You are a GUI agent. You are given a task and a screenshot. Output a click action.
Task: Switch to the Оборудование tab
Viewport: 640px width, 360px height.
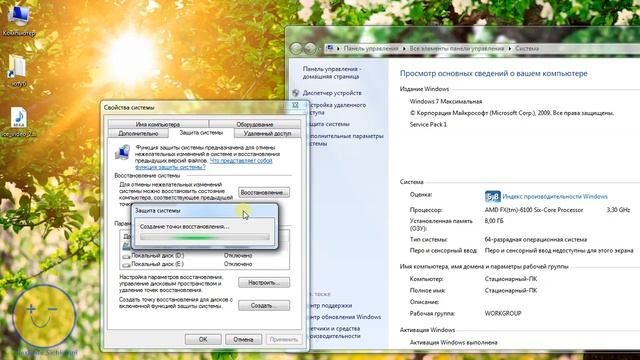255,124
